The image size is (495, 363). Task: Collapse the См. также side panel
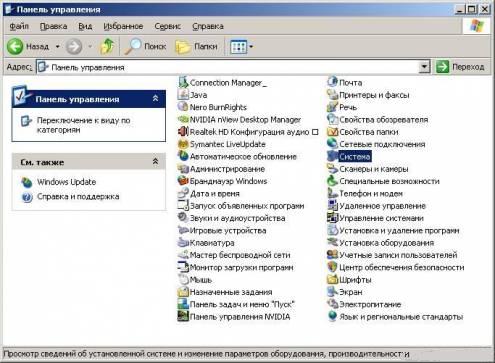tap(155, 162)
